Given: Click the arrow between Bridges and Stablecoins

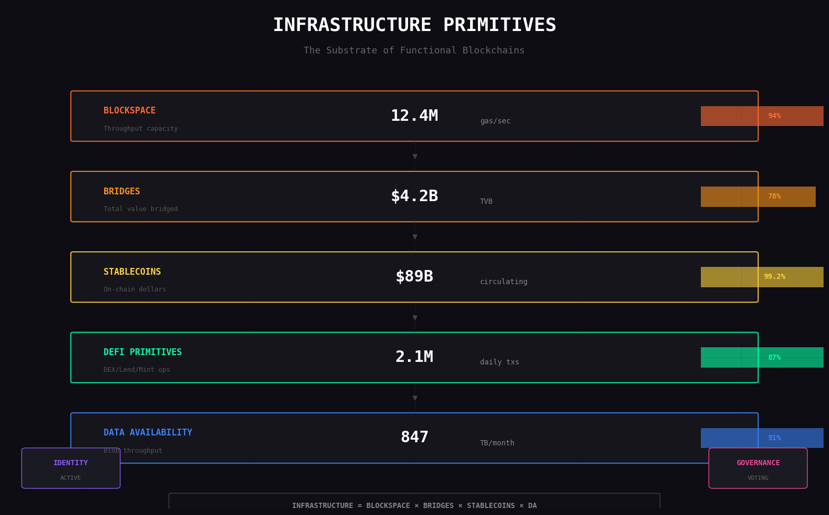Looking at the screenshot, I should click(415, 237).
